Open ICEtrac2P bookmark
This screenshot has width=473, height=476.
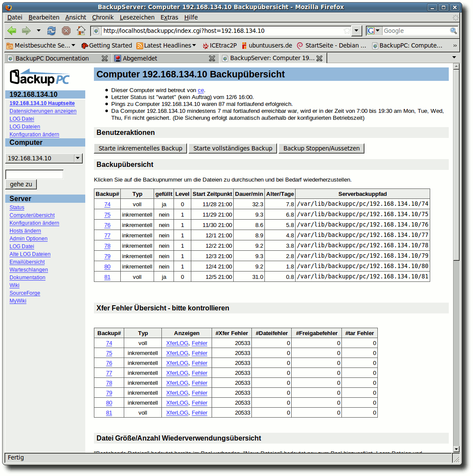tap(220, 45)
